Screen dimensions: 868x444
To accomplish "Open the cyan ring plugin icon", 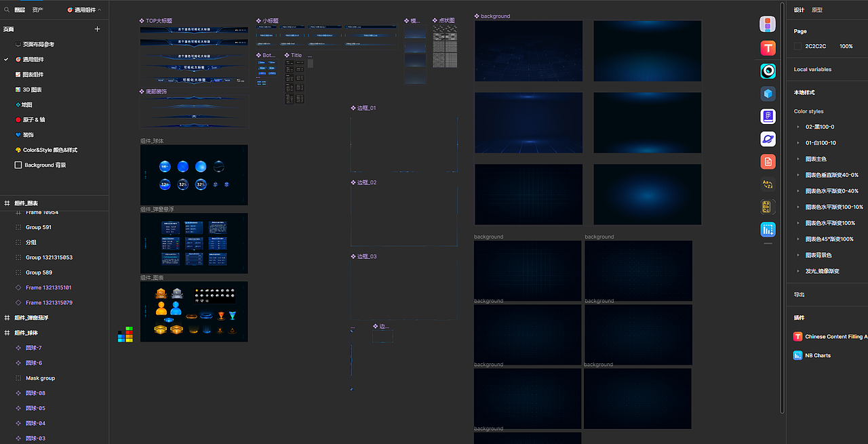I will [x=768, y=70].
